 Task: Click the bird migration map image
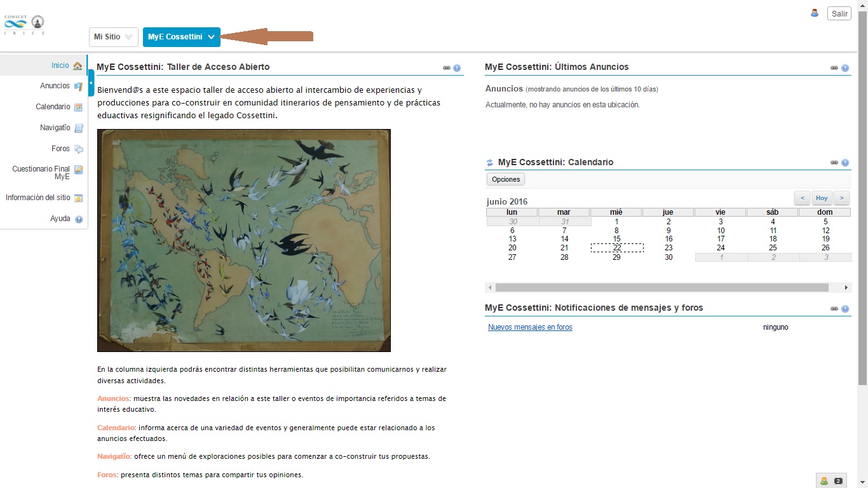coord(244,240)
